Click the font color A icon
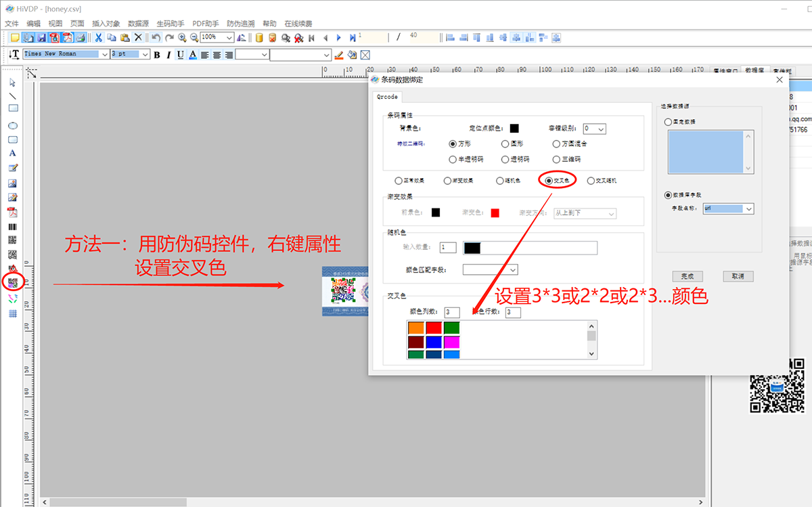The height and width of the screenshot is (507, 812). pyautogui.click(x=193, y=55)
